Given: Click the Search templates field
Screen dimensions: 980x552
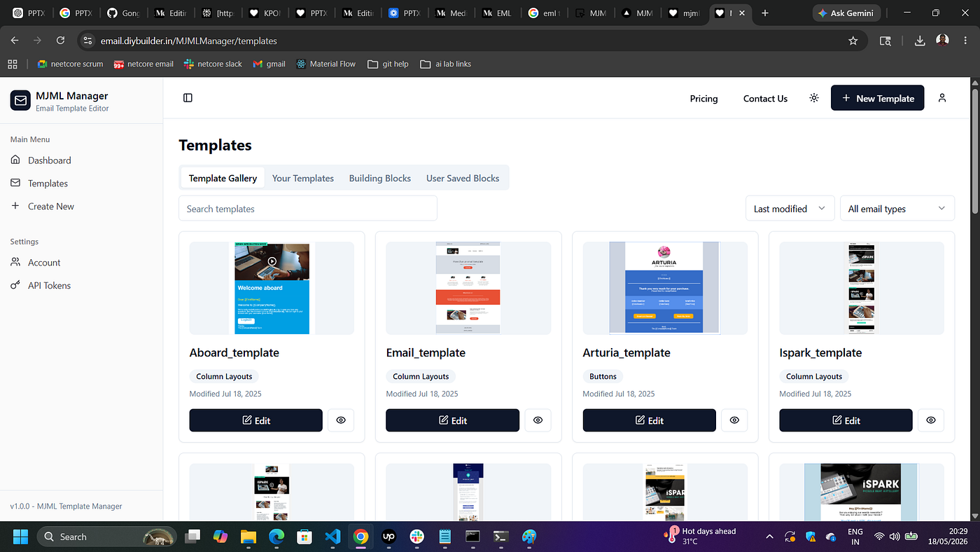Looking at the screenshot, I should [x=308, y=209].
